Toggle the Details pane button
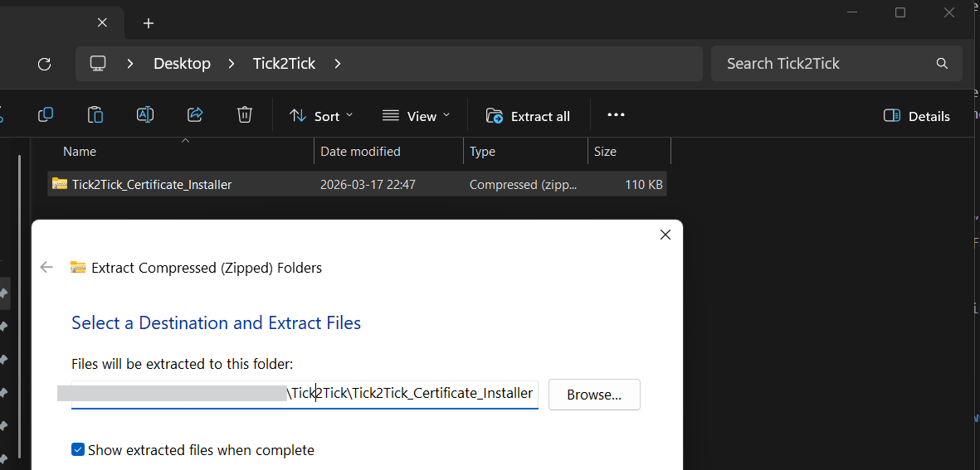 [x=916, y=116]
